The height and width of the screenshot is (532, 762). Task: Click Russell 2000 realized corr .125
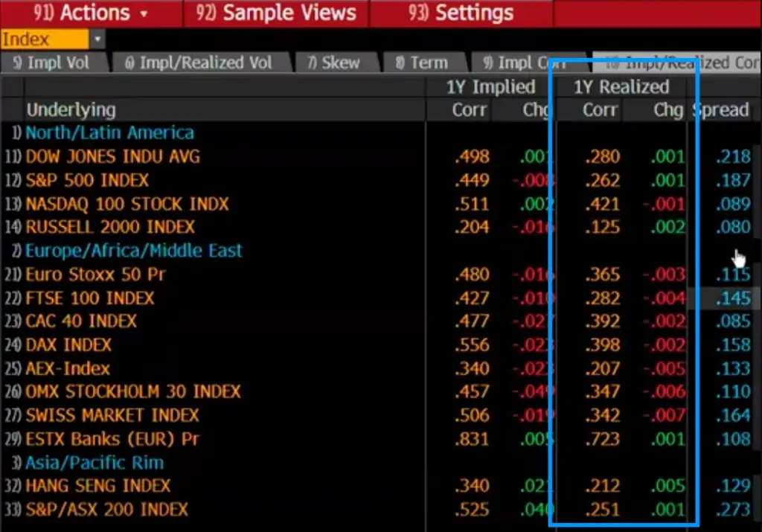pyautogui.click(x=603, y=227)
